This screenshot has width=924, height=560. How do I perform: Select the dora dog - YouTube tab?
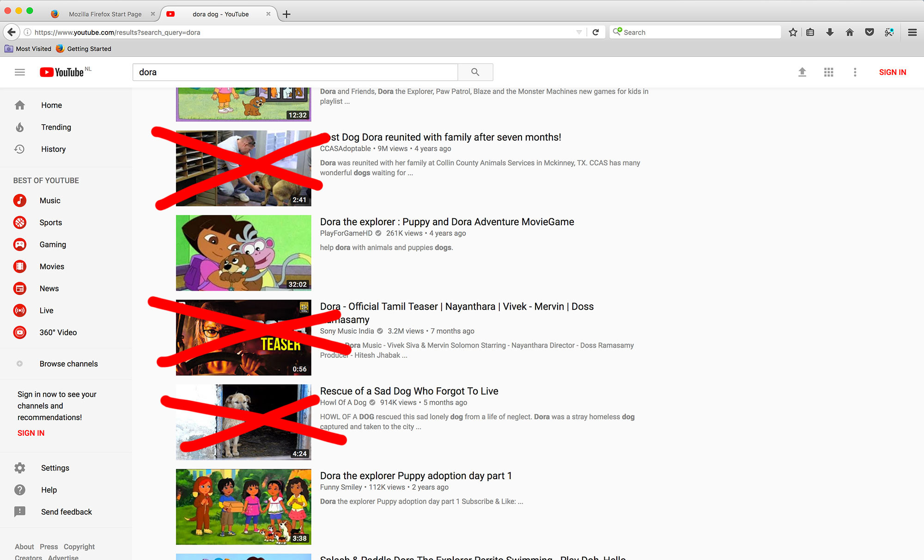pyautogui.click(x=221, y=14)
